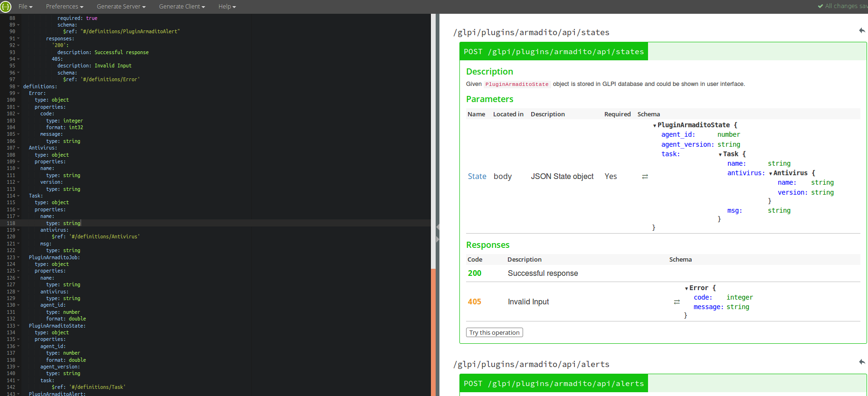868x396 pixels.
Task: Click the Swagger Editor logo icon
Action: [6, 7]
